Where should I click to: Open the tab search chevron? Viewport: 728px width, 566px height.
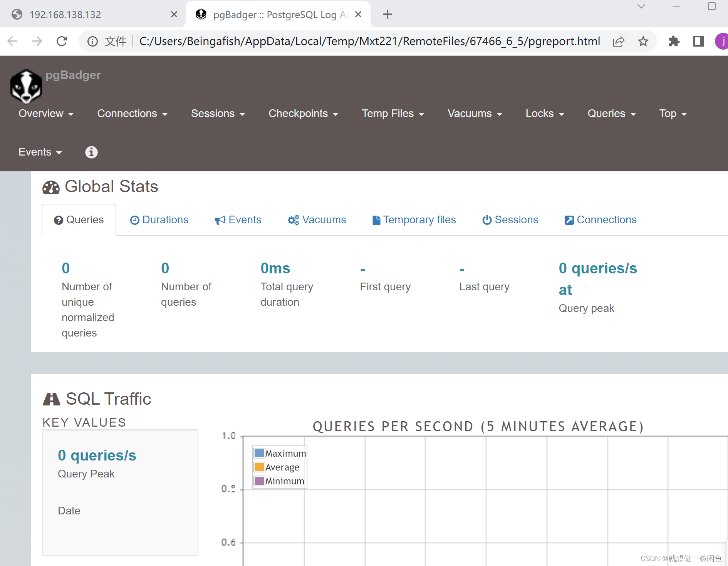tap(641, 6)
